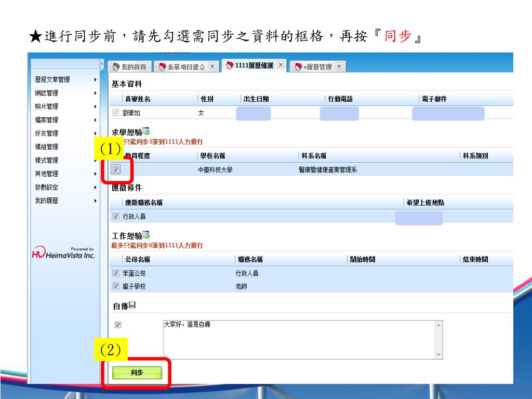Click the house icon on 1111履歷維護 tab
532x399 pixels.
click(x=230, y=65)
